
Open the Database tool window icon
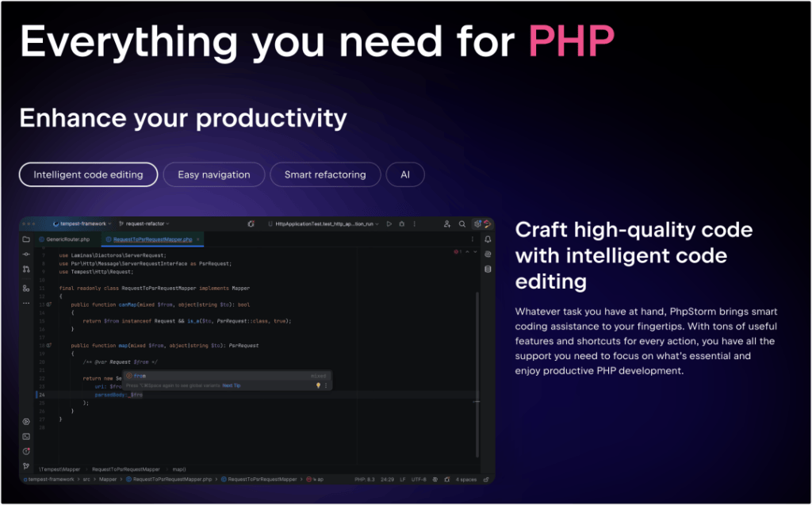point(488,269)
